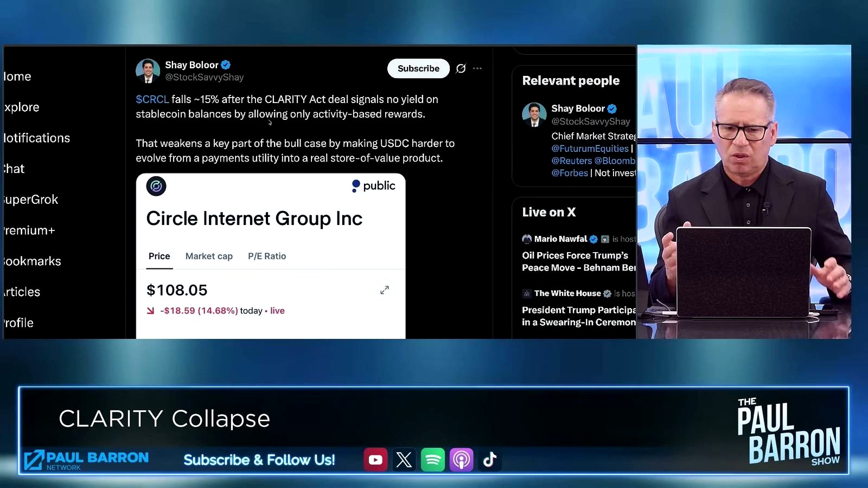Open the Mario Nawfal live host entry
This screenshot has width=868, height=488.
[560, 239]
